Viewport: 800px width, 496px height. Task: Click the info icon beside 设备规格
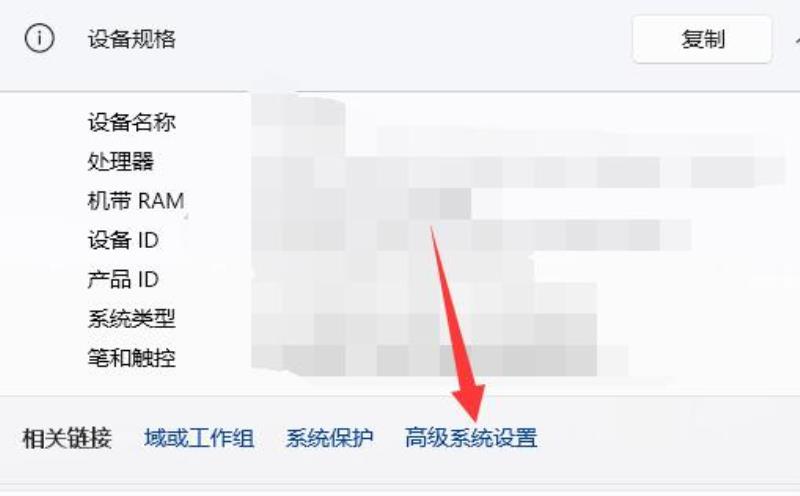(39, 38)
